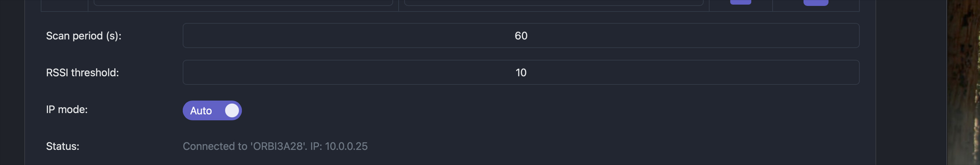The height and width of the screenshot is (165, 980).
Task: Select the value 10 in RSSI threshold
Action: tap(521, 73)
